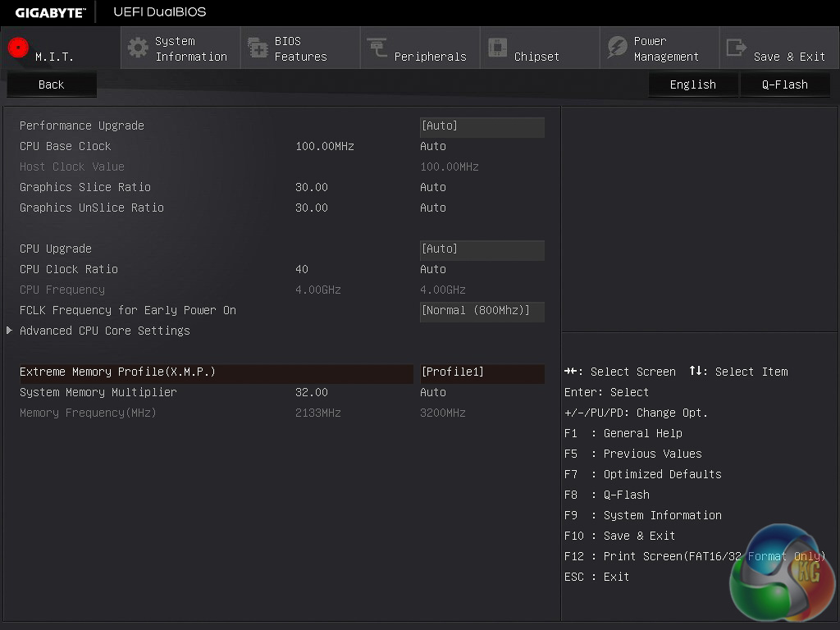Viewport: 840px width, 630px height.
Task: Click the GIGABYTE logo in header
Action: pos(50,12)
